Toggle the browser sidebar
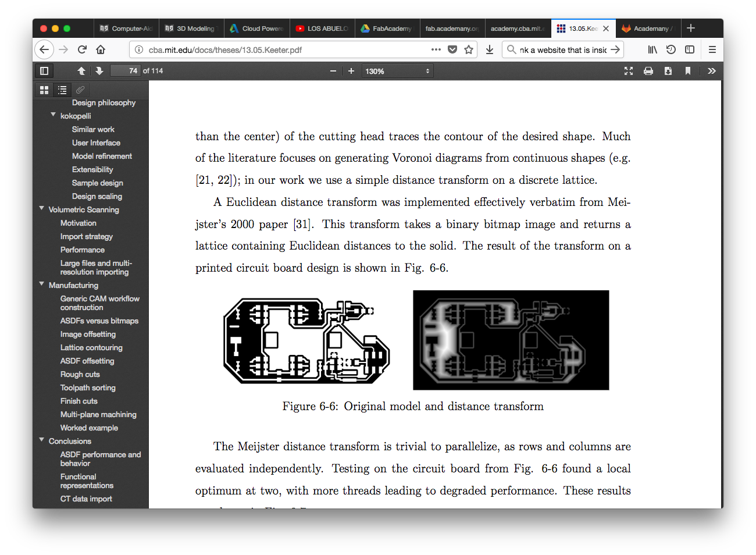756x555 pixels. (690, 49)
